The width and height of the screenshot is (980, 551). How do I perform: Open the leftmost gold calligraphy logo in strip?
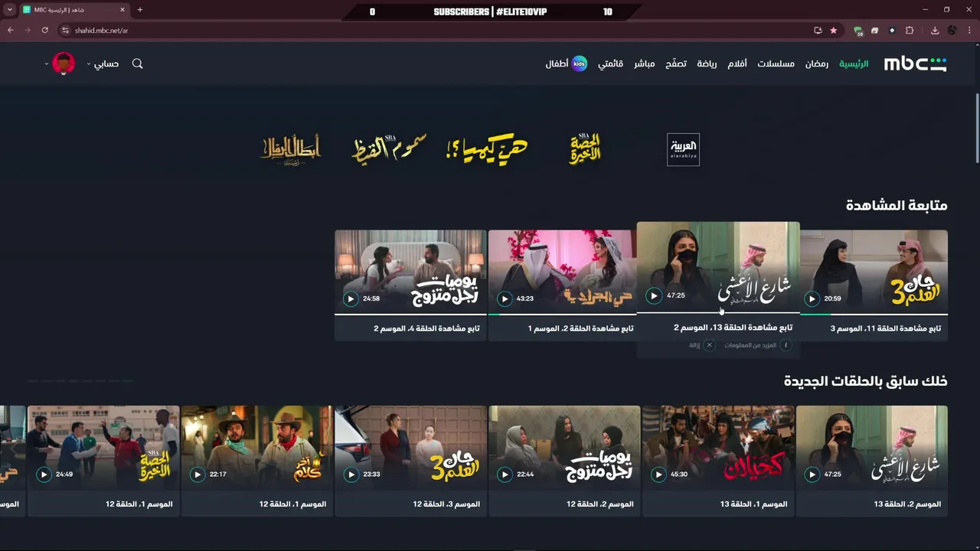tap(291, 148)
